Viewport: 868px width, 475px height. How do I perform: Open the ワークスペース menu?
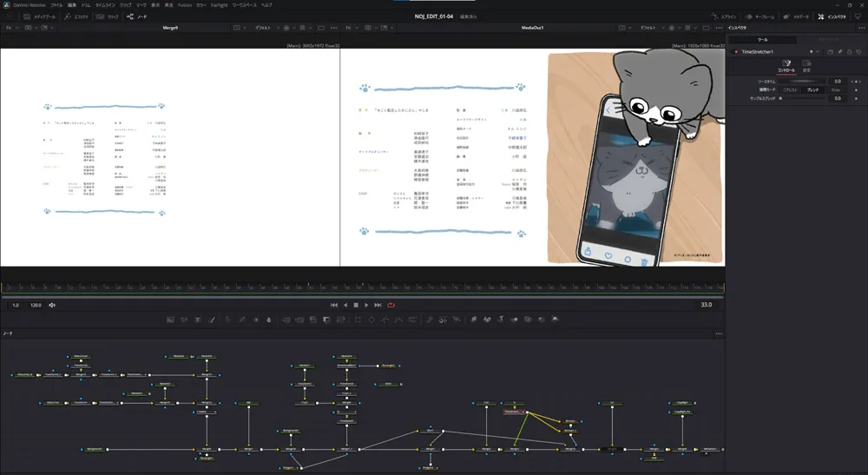(244, 5)
